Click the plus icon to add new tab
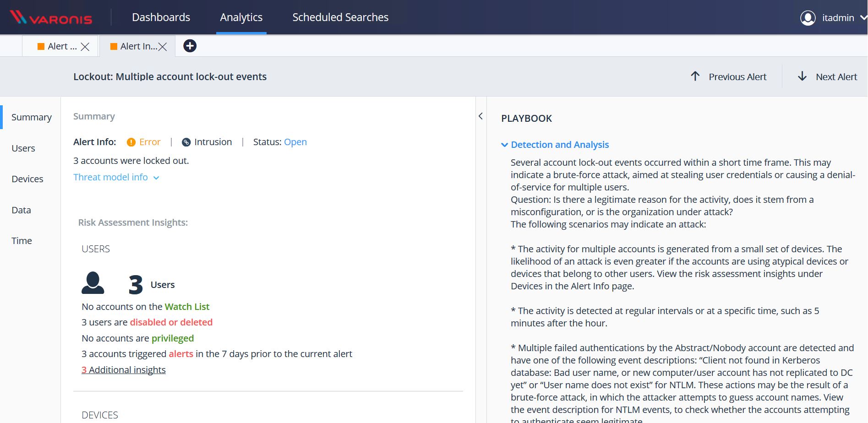This screenshot has height=423, width=868. point(190,46)
